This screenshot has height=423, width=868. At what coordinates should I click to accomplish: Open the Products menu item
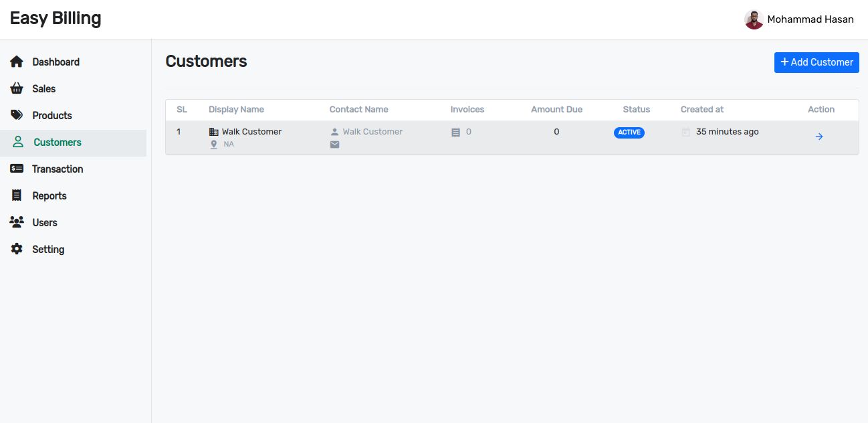pyautogui.click(x=74, y=115)
